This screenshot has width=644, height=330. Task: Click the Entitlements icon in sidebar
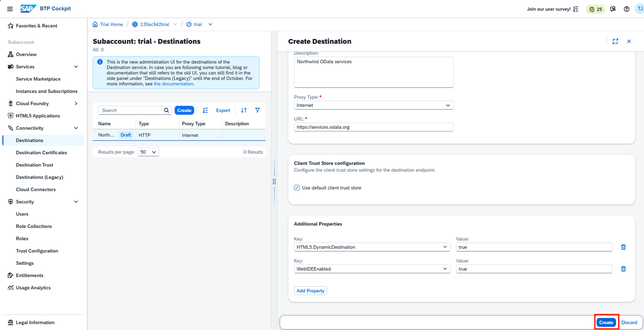pyautogui.click(x=10, y=275)
